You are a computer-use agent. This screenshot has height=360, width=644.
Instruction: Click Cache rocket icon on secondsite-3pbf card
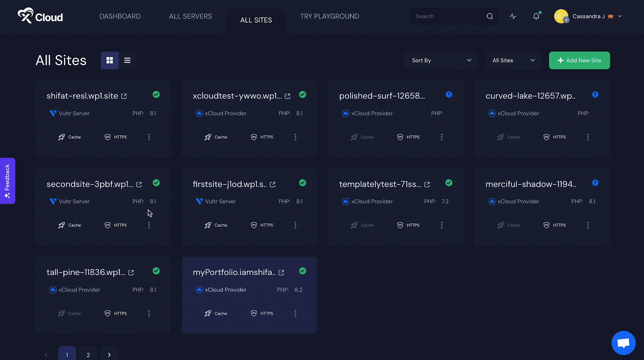click(x=62, y=225)
